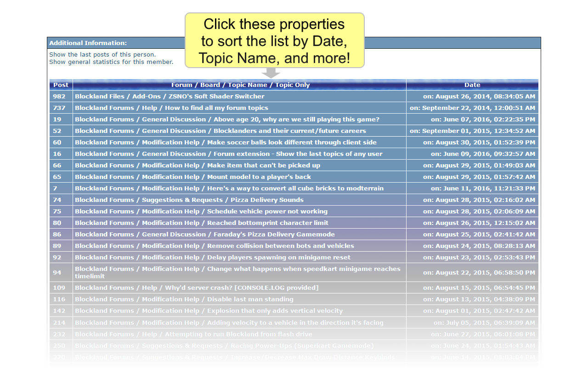Open topic 'Faraday's Pizza Delivery Gamemode'
588x368 pixels.
point(274,234)
